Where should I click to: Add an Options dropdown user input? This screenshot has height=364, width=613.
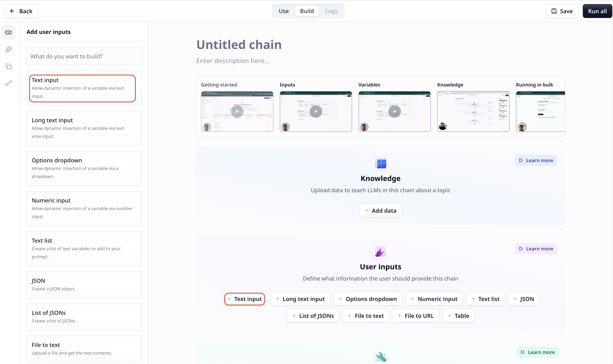point(368,299)
